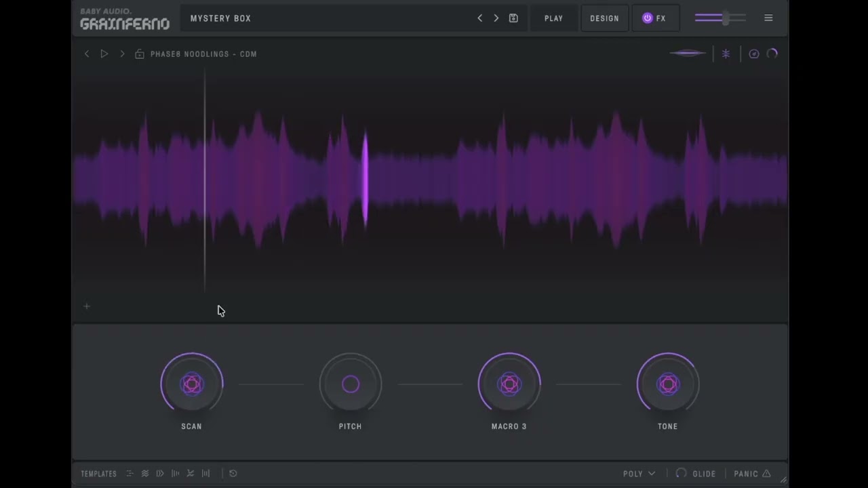
Task: Hit the PANIC button
Action: coord(752,474)
